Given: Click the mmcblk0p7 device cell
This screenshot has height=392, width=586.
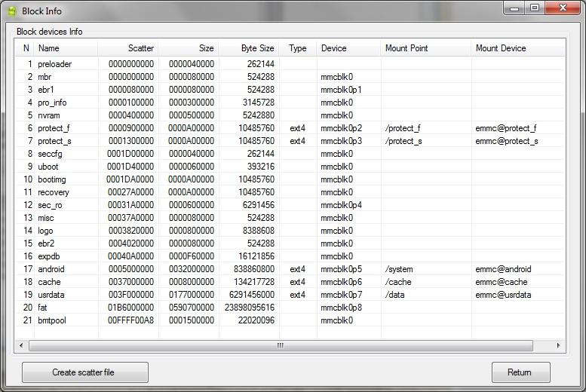Looking at the screenshot, I should pos(341,295).
